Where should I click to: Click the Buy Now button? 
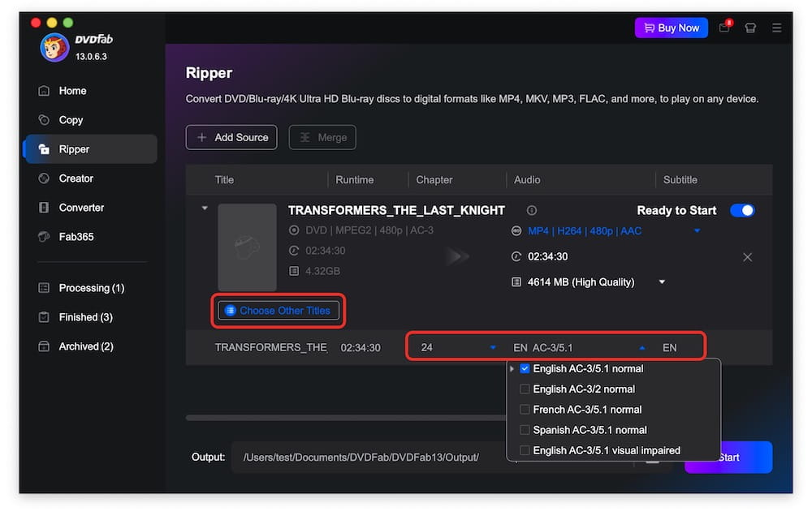click(671, 28)
